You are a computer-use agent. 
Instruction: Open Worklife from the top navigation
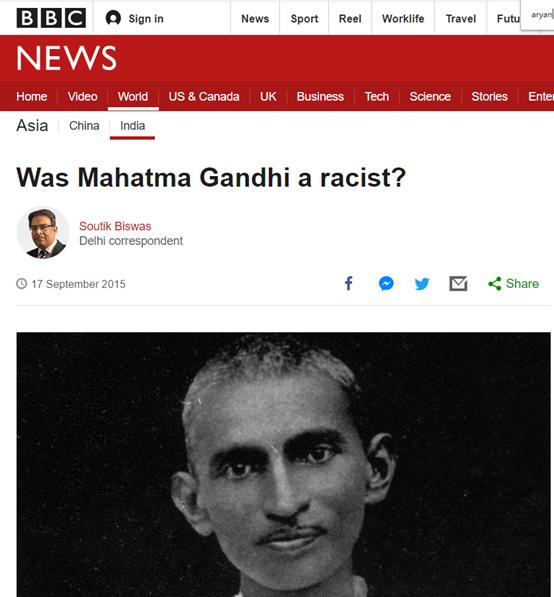[403, 18]
